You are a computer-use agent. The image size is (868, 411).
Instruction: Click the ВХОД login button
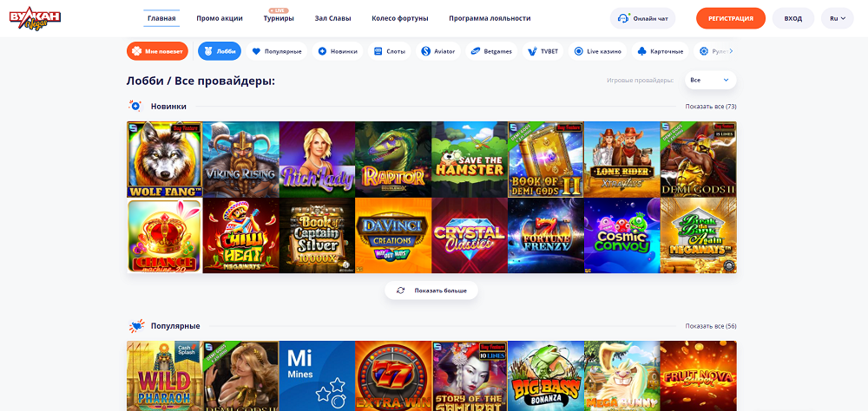click(x=793, y=18)
